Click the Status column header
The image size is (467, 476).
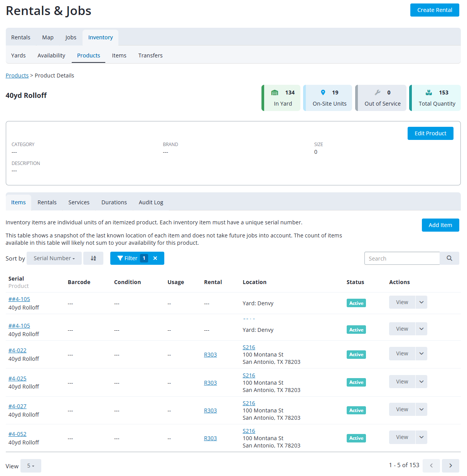click(355, 282)
